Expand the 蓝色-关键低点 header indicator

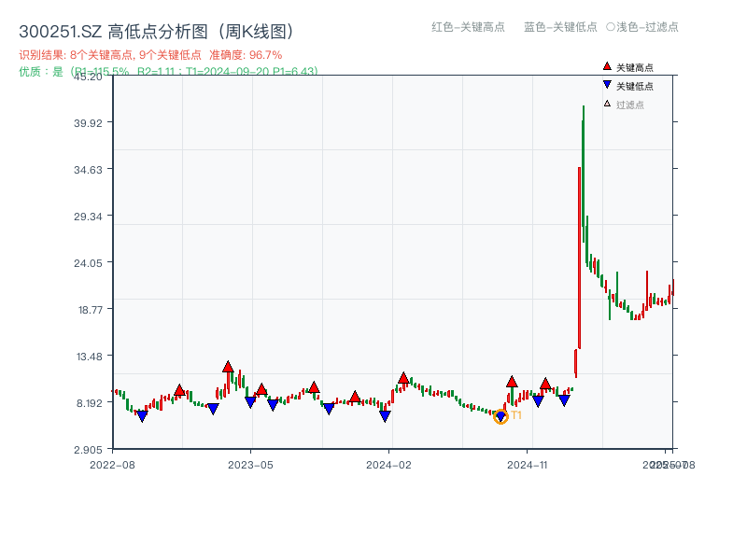pos(557,27)
